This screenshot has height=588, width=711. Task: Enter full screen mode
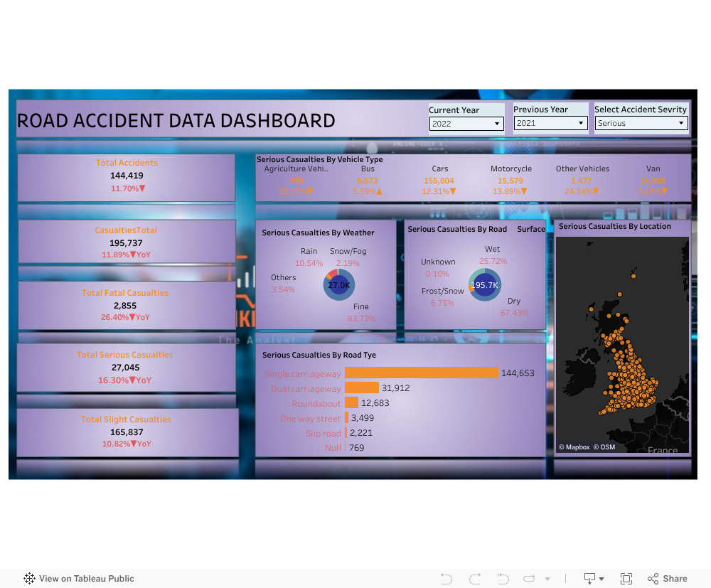[626, 579]
